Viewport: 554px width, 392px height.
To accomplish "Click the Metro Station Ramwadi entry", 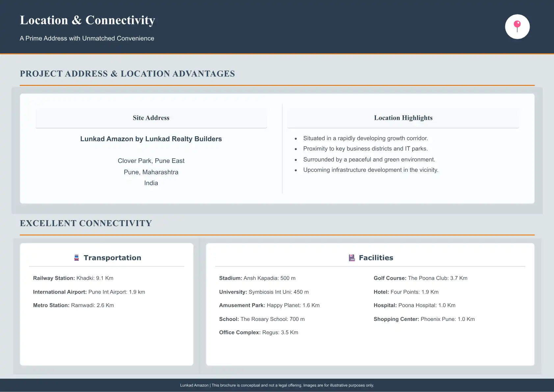I will (73, 305).
